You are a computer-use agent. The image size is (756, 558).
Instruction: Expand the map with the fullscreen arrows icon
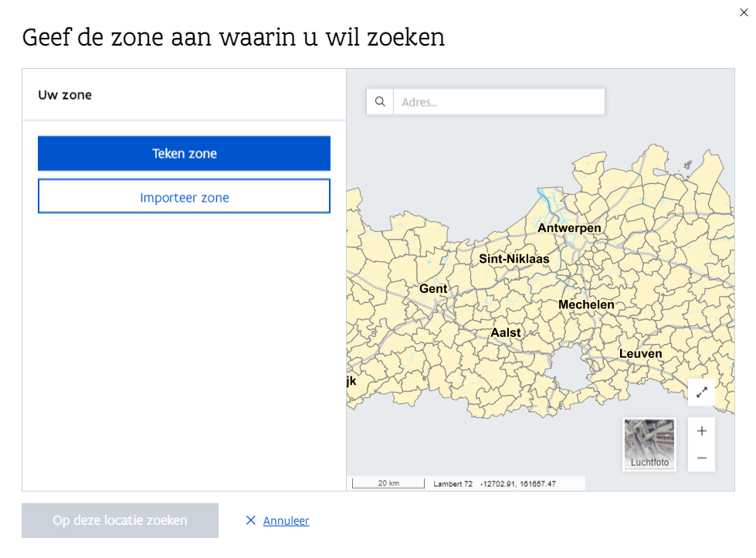(701, 393)
